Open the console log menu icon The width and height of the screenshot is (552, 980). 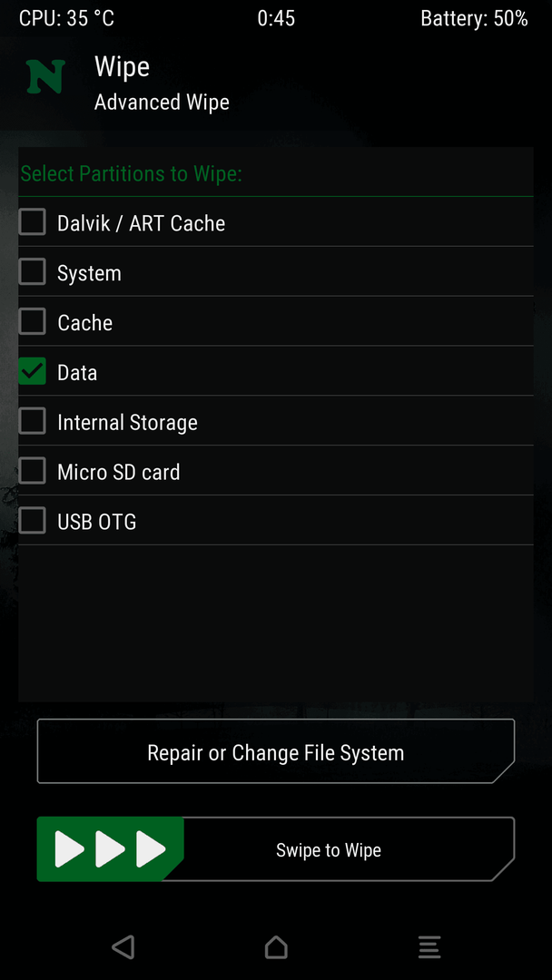click(x=429, y=946)
